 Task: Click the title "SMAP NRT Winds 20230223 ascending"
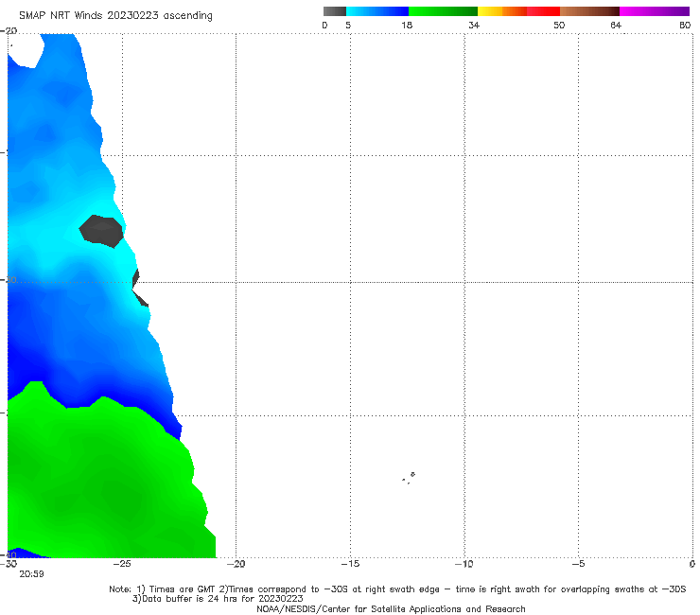(x=115, y=16)
